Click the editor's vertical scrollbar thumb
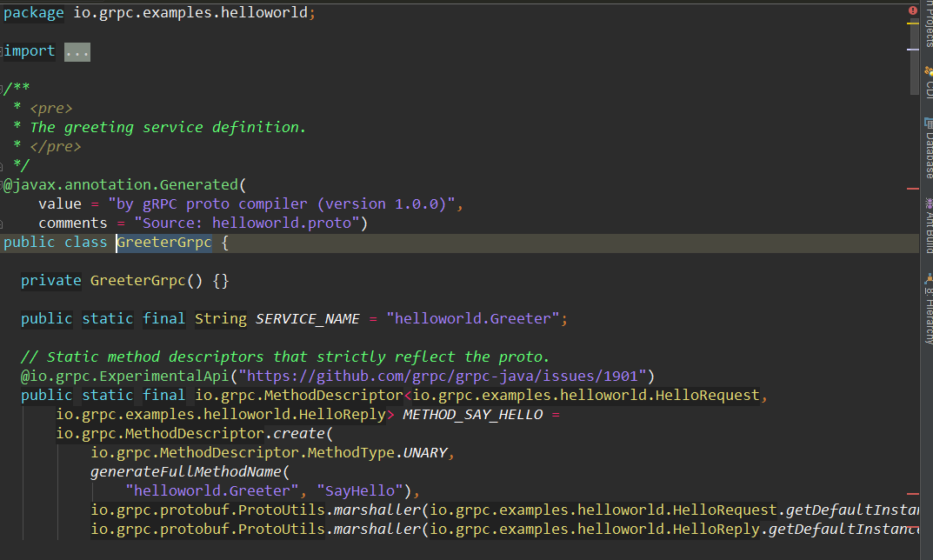933x560 pixels. pos(914,57)
